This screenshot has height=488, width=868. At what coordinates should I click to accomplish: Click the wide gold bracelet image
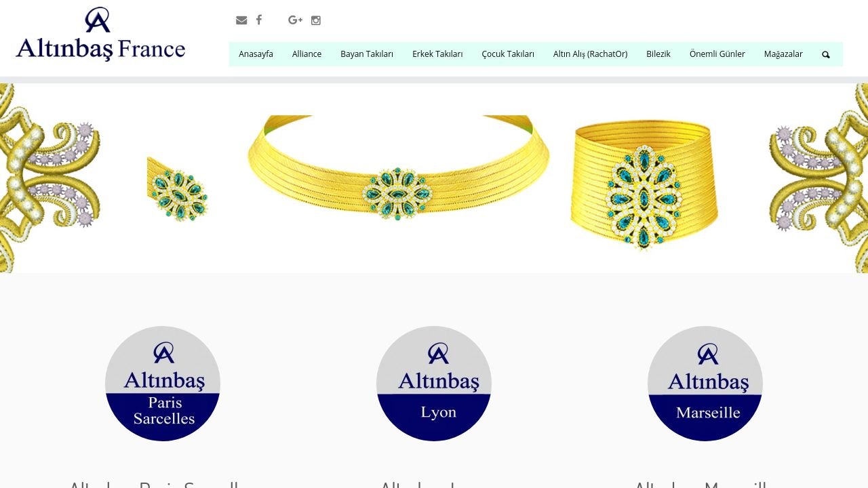[x=644, y=184]
